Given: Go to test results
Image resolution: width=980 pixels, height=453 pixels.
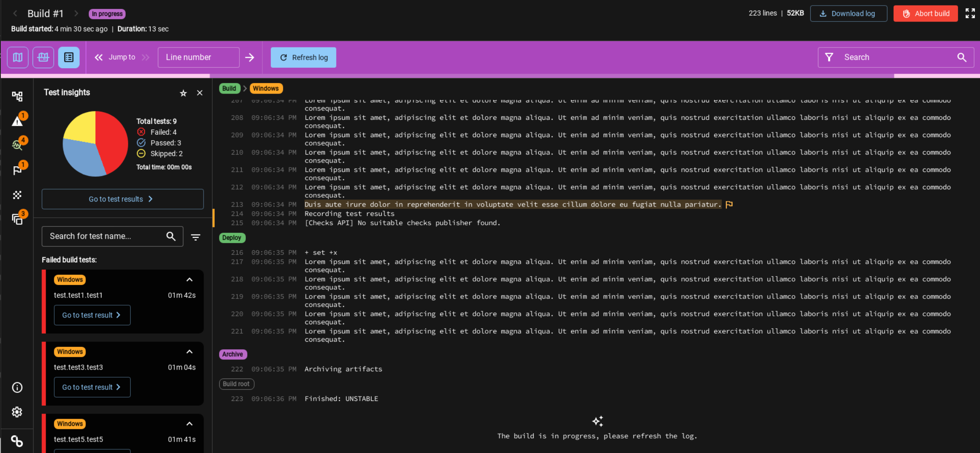Looking at the screenshot, I should (122, 199).
